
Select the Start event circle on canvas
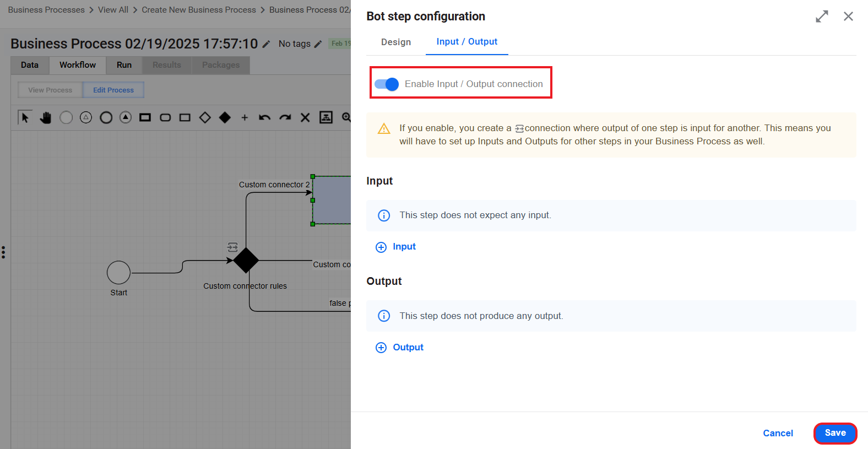pyautogui.click(x=118, y=273)
